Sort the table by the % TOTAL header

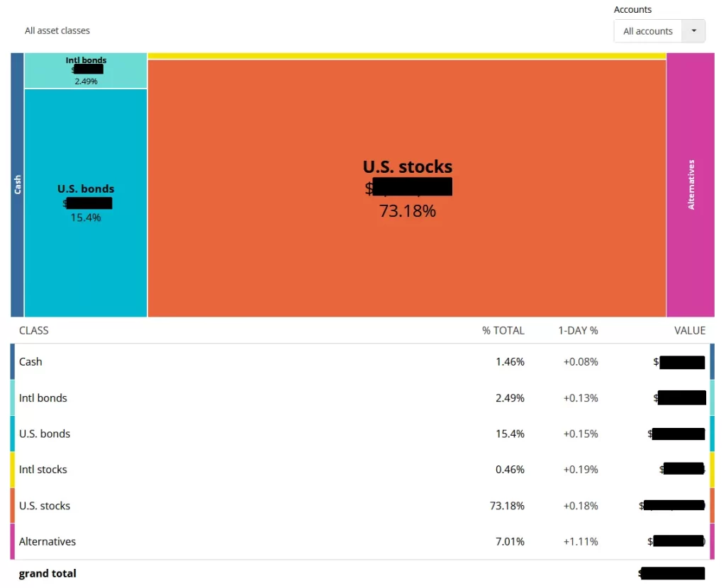(502, 330)
